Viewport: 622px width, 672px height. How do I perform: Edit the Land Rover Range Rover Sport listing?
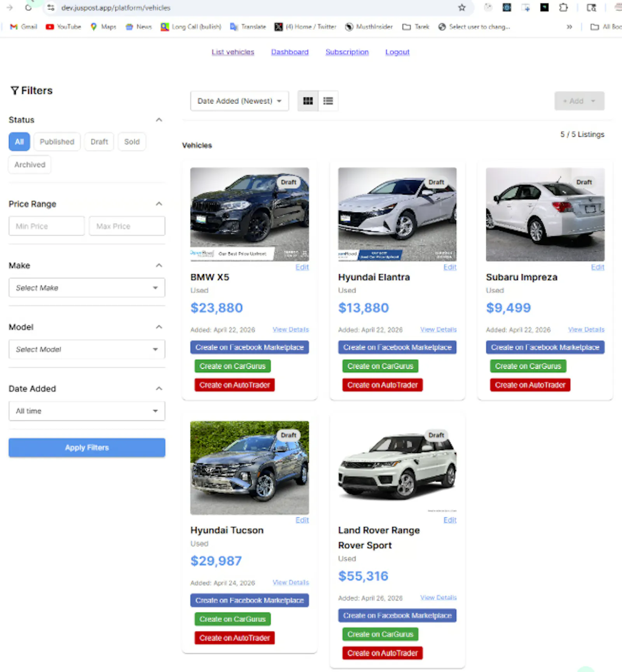pyautogui.click(x=450, y=520)
